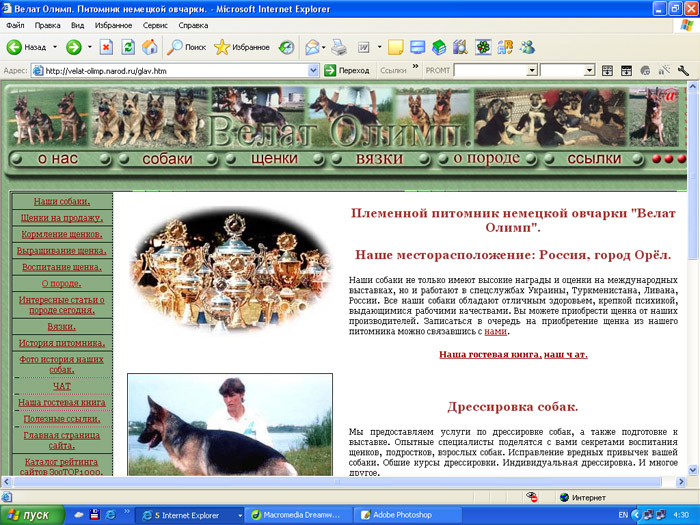Switch to Adobe Photoshop taskbar button
The width and height of the screenshot is (700, 525).
click(x=407, y=515)
